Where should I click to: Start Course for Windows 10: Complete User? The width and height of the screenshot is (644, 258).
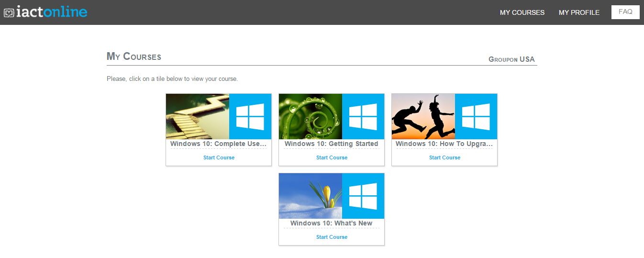[x=219, y=157]
